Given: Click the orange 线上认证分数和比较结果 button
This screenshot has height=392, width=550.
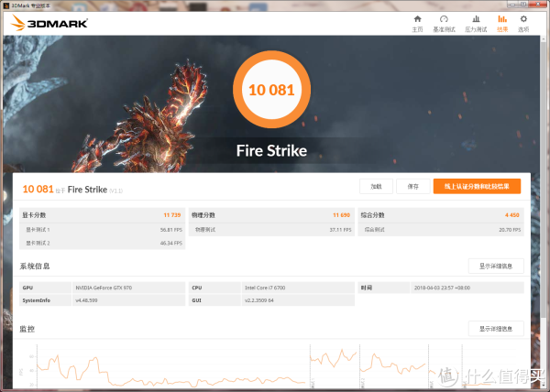Looking at the screenshot, I should (x=477, y=186).
